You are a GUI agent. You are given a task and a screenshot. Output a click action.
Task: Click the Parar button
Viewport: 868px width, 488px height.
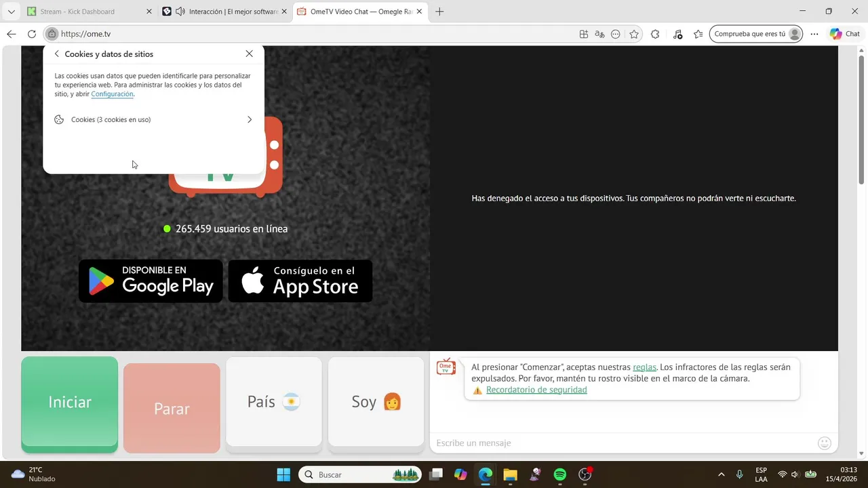[172, 408]
